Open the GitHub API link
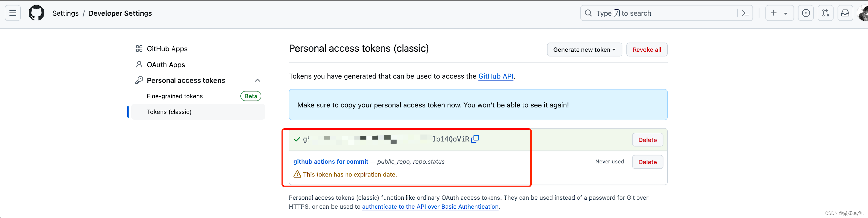Viewport: 868px width, 218px height. tap(496, 76)
